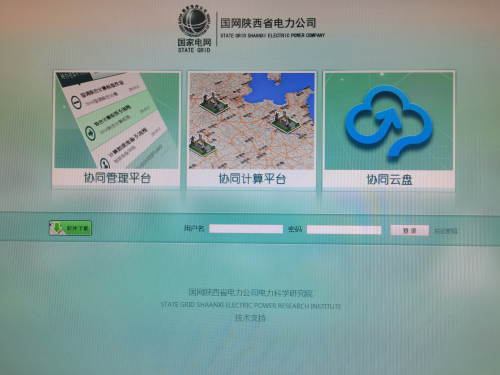Click the green download arrow icon

pyautogui.click(x=57, y=228)
